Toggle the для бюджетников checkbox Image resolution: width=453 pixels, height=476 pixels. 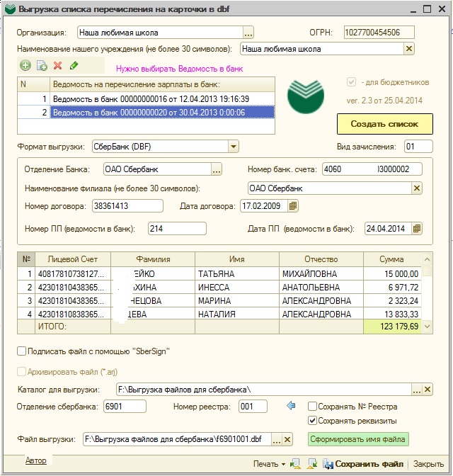click(351, 82)
